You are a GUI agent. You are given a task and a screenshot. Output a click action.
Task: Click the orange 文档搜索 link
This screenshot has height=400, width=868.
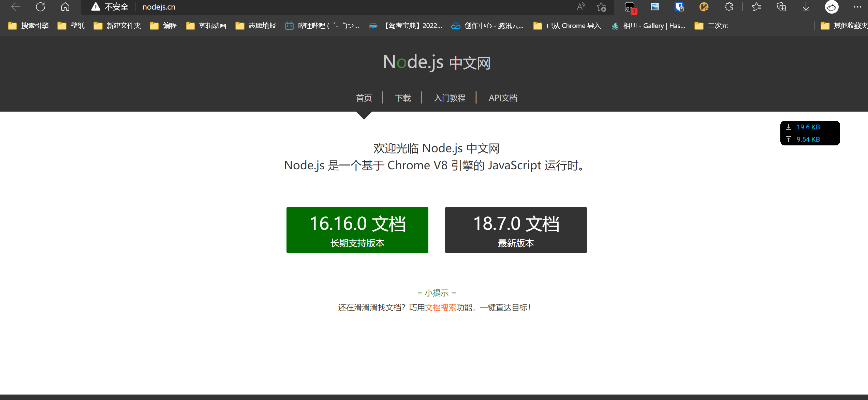(x=440, y=308)
